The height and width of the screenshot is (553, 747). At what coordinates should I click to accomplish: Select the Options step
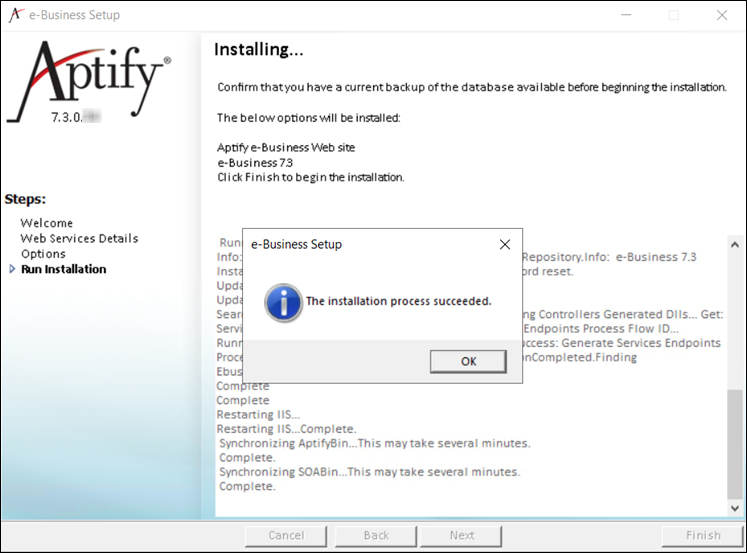click(x=43, y=254)
